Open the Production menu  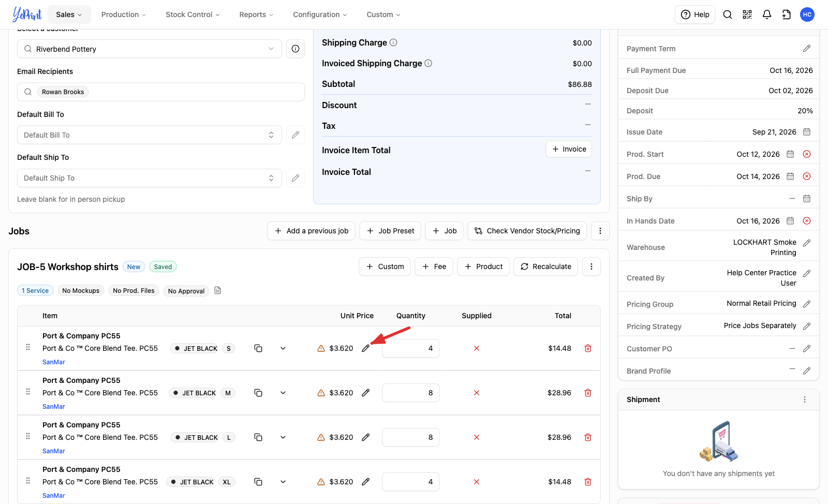[x=124, y=14]
